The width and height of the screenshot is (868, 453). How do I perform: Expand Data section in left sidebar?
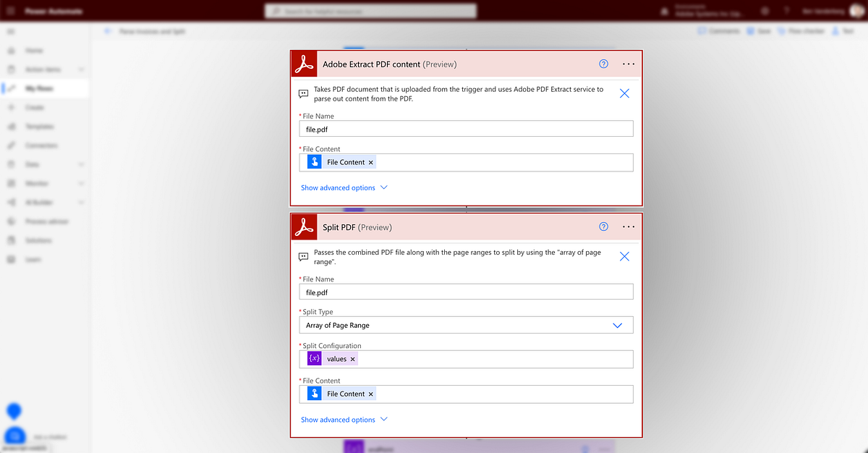(x=81, y=164)
